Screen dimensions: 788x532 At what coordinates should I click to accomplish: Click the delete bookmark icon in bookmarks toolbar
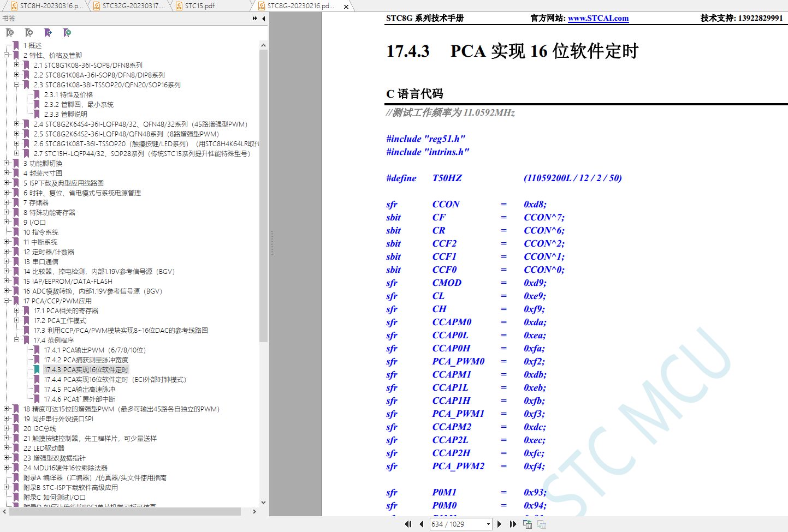[10, 33]
